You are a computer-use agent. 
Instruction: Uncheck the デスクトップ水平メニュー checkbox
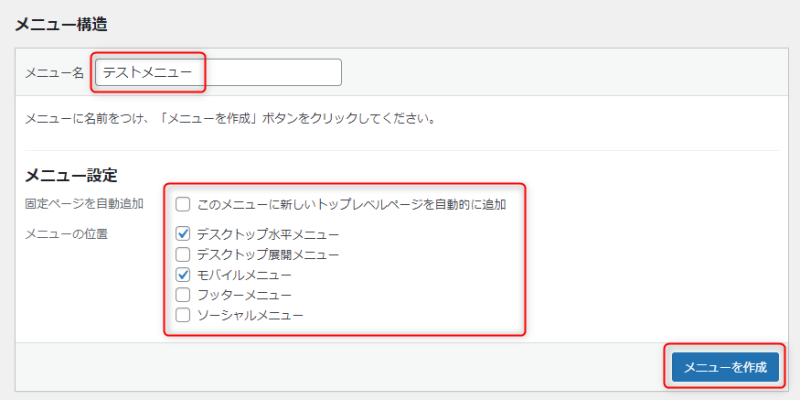click(183, 234)
